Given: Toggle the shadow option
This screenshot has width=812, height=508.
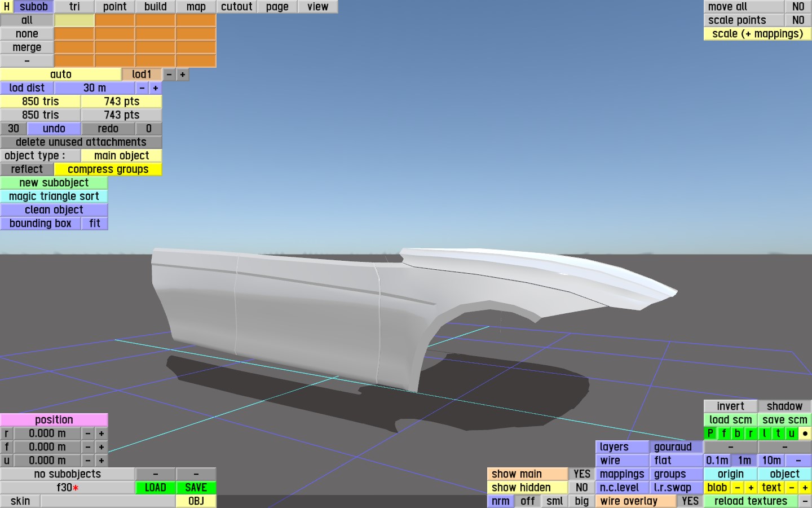Looking at the screenshot, I should click(784, 406).
